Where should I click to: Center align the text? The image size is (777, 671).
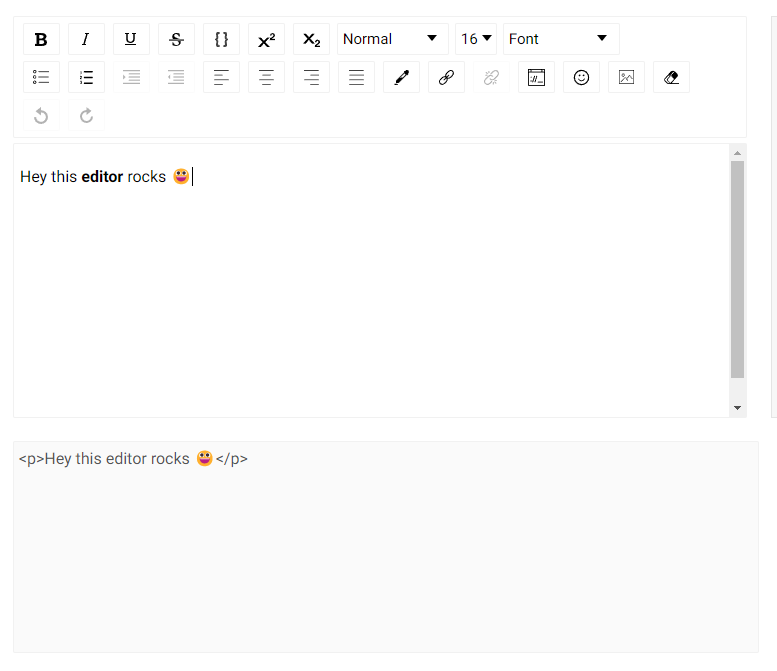tap(266, 77)
